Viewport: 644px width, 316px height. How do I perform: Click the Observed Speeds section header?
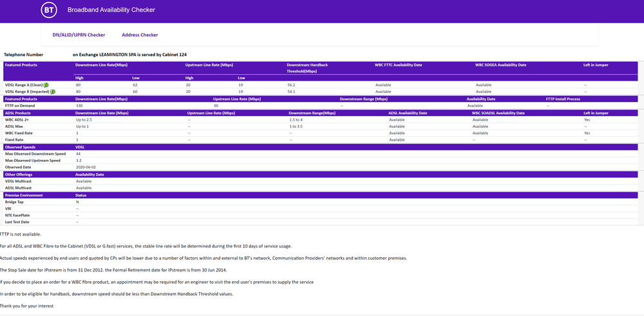(x=19, y=148)
